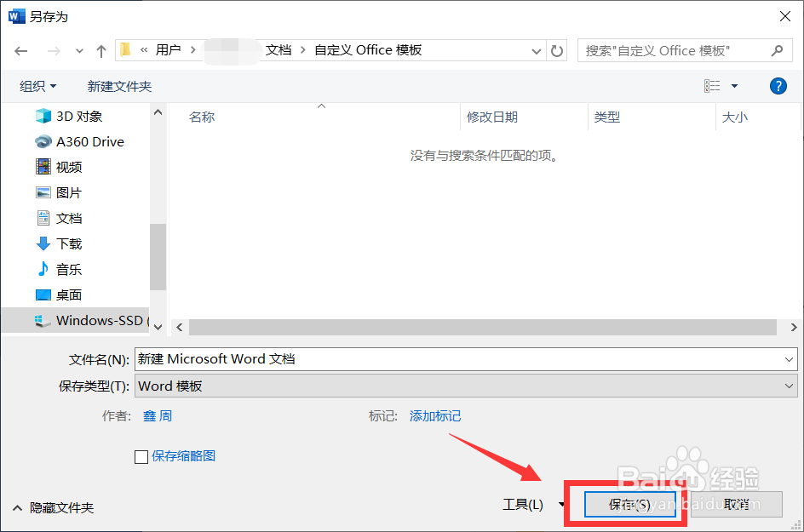Click the Windows-SSD drive icon
This screenshot has width=804, height=532.
tap(43, 321)
